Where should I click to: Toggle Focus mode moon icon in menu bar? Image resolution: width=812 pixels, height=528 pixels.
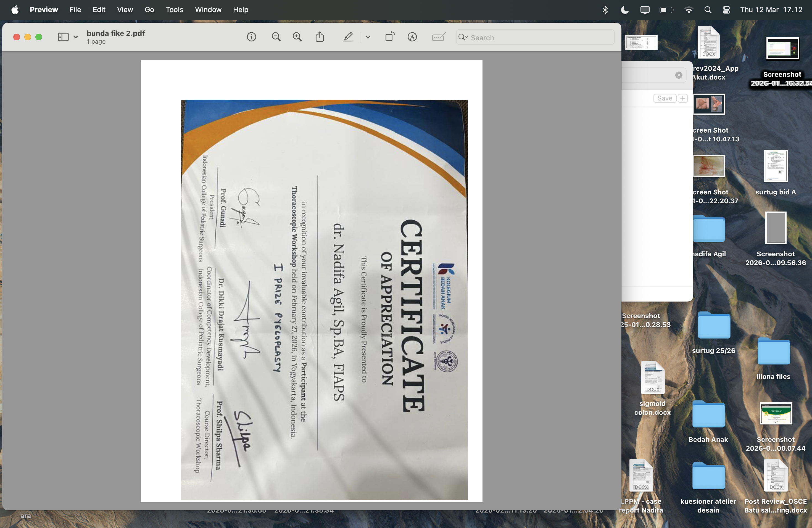[x=624, y=10]
